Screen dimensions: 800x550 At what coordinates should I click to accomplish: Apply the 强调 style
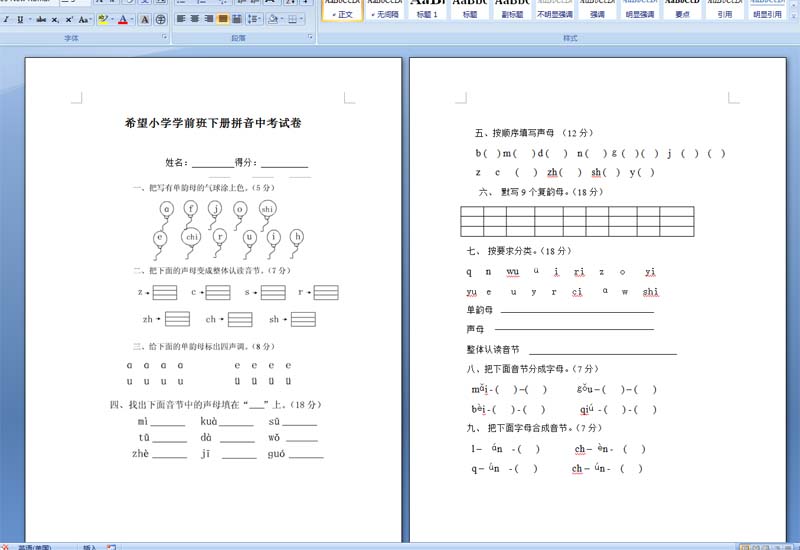597,10
